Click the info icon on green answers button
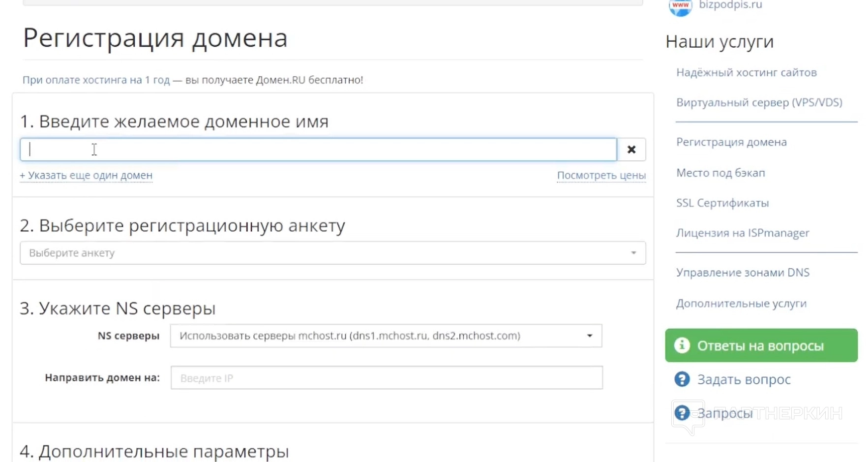 (x=682, y=345)
